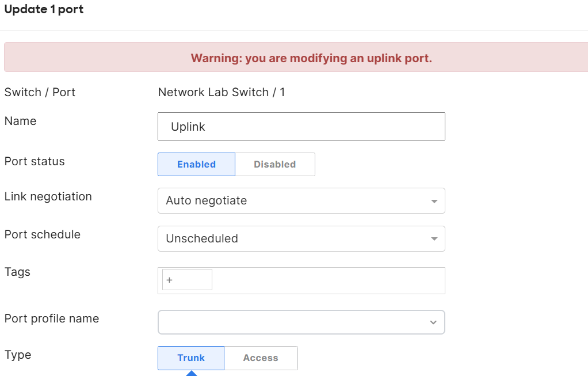Set port status to Enabled
The image size is (588, 376).
point(197,164)
